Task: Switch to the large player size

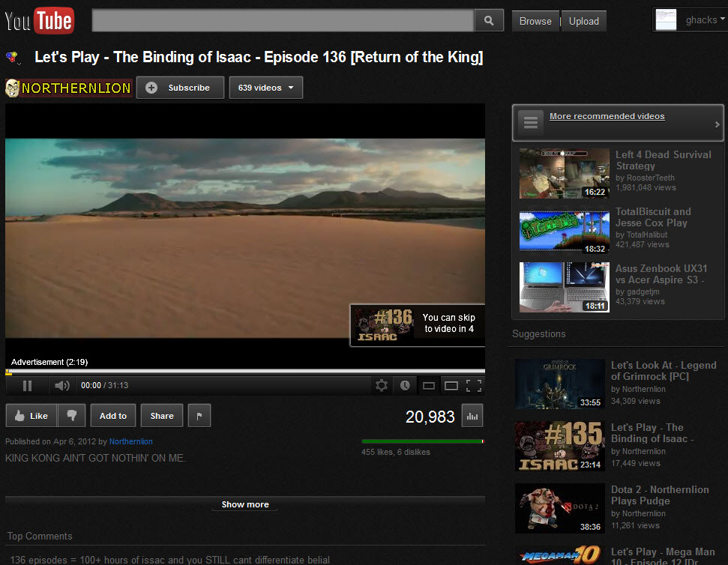Action: click(451, 385)
